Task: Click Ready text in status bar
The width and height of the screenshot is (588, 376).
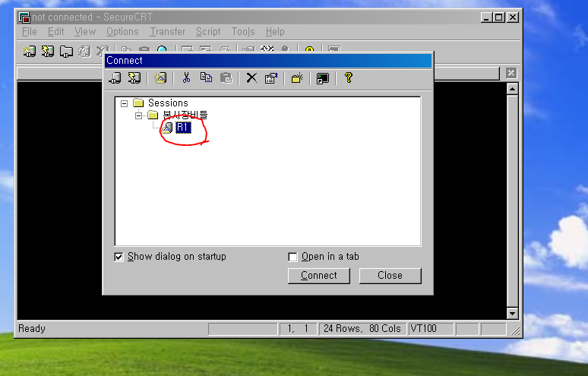Action: [32, 329]
